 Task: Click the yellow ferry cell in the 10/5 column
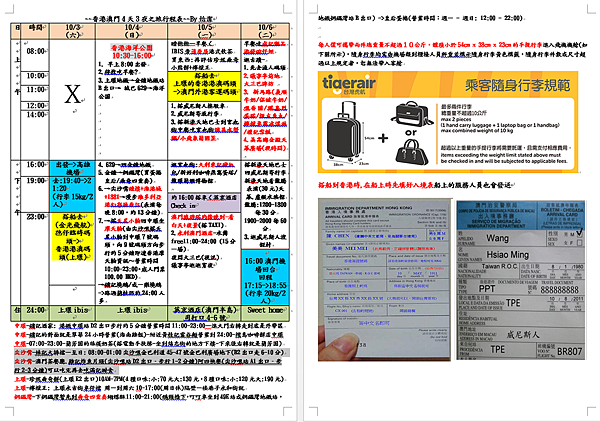(204, 86)
